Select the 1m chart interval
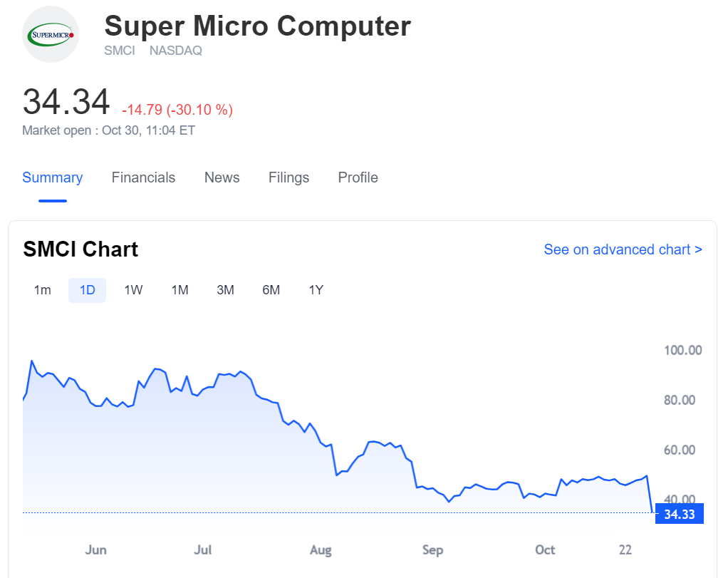The image size is (728, 578). pos(43,290)
